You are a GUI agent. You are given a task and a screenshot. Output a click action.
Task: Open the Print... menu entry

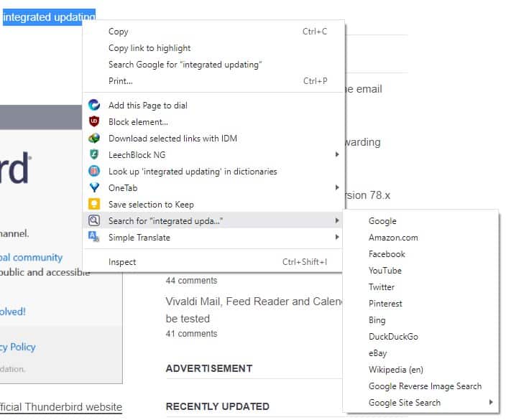tap(213, 81)
